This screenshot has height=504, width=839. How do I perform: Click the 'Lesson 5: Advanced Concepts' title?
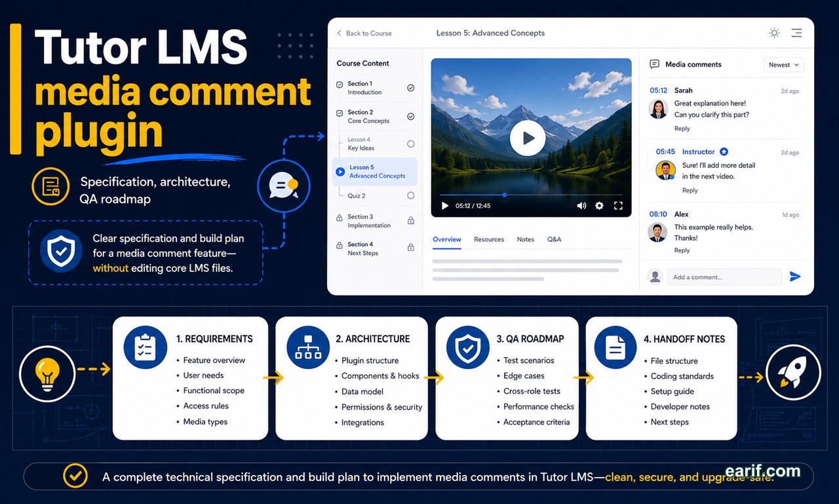490,33
